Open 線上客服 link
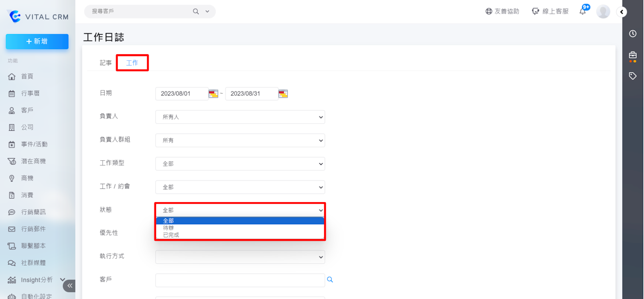 click(x=550, y=11)
